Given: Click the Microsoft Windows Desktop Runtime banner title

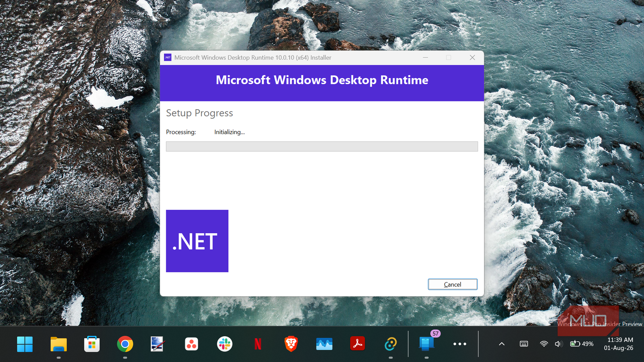Looking at the screenshot, I should (x=322, y=80).
